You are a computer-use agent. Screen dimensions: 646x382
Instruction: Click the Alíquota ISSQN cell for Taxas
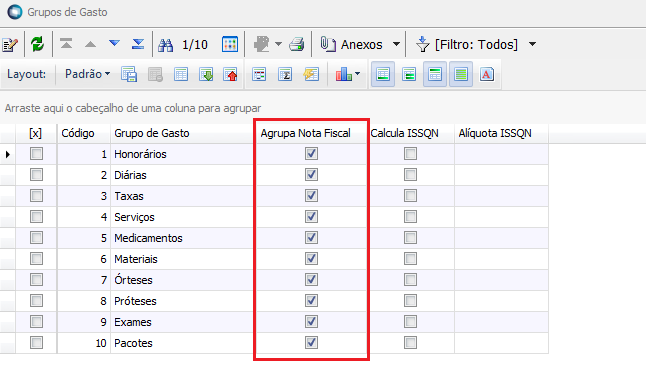click(501, 196)
